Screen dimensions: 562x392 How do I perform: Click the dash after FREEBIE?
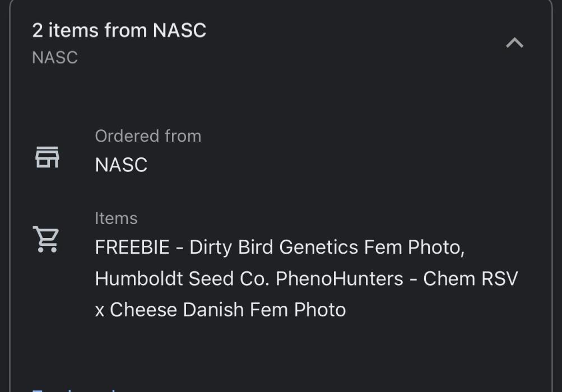coord(179,248)
